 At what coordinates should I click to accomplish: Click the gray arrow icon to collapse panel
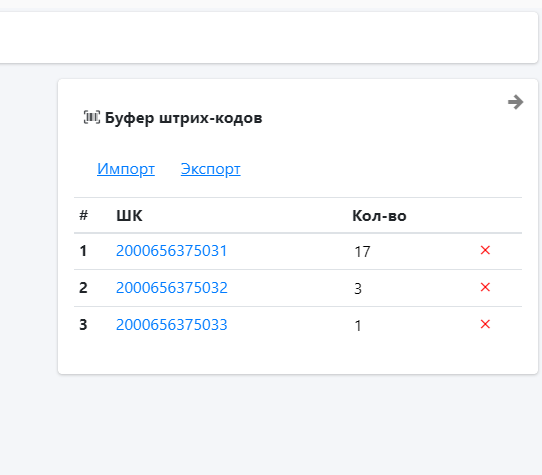(x=515, y=102)
